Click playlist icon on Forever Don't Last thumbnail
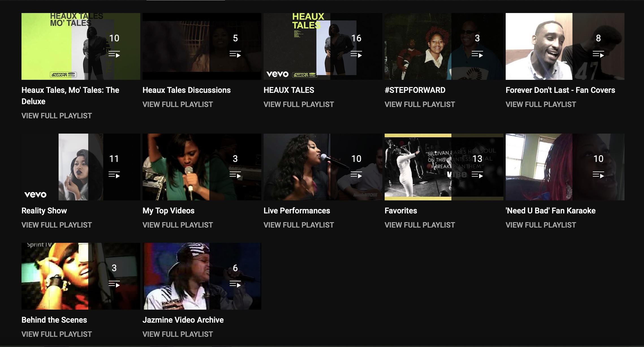 tap(598, 54)
